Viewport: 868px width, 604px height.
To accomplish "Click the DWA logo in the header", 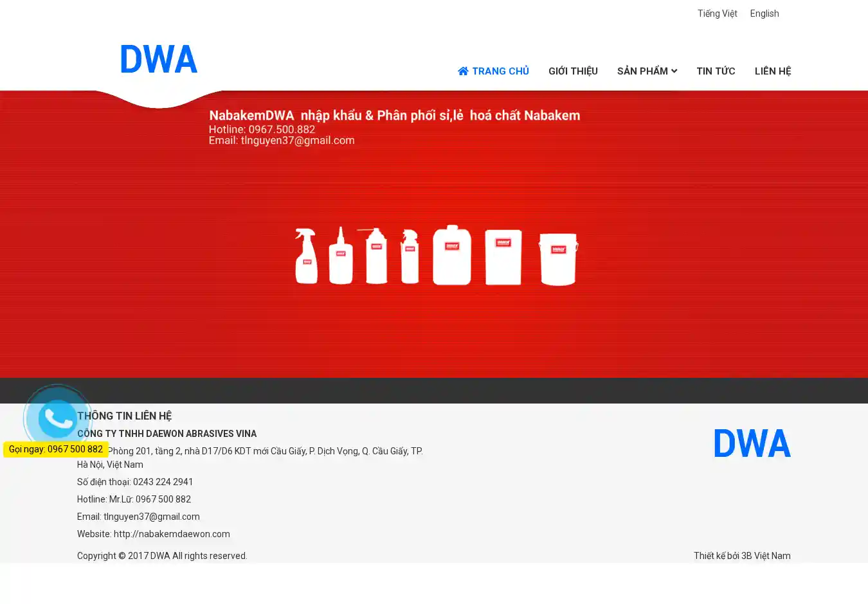I will click(x=159, y=59).
